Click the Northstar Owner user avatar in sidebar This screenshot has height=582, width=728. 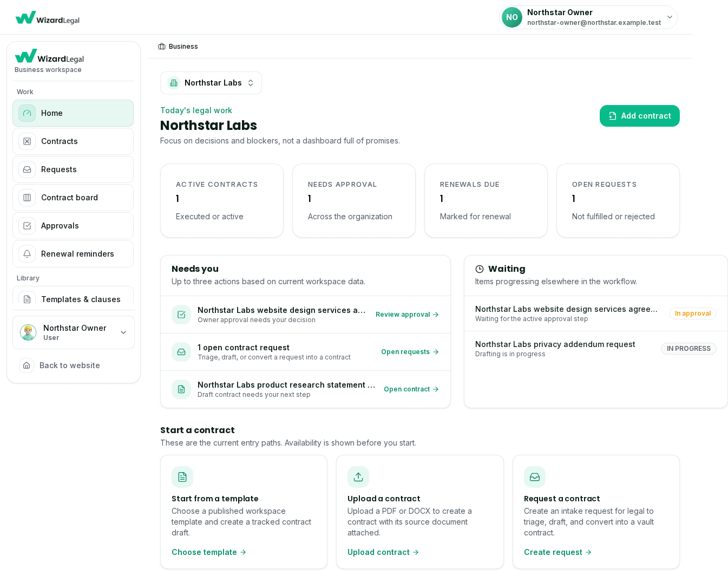[28, 332]
